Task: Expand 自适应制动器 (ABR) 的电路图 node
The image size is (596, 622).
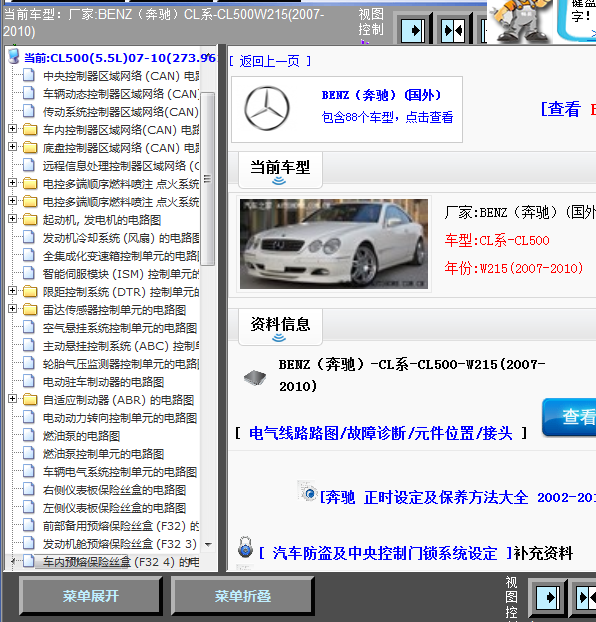Action: (12, 399)
